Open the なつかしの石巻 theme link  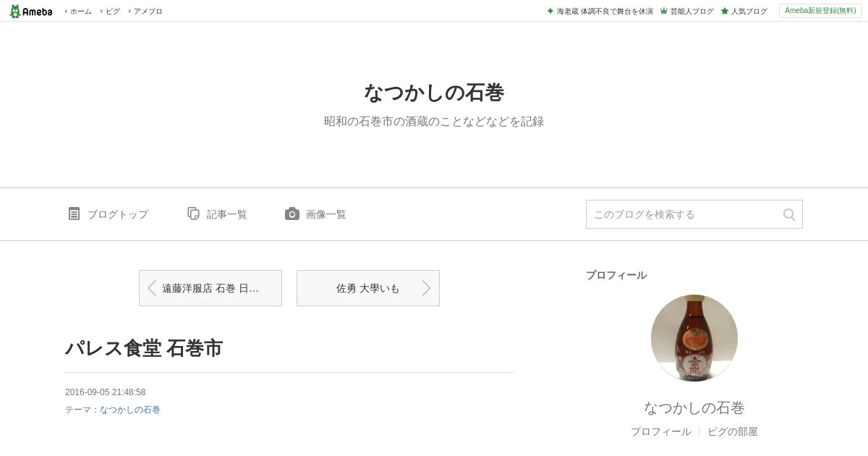point(130,410)
